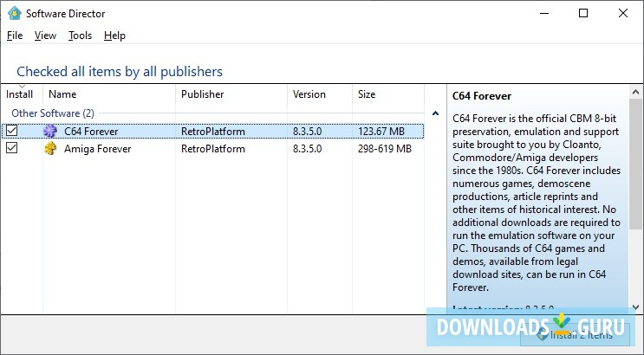Minimize the Software Director window
644x355 pixels.
click(x=544, y=13)
